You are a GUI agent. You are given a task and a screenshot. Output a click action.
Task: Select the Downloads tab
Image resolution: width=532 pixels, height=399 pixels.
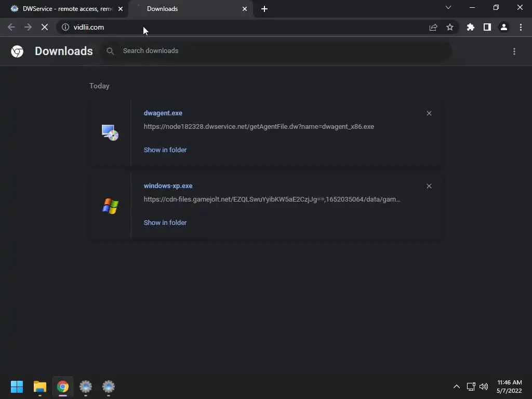pos(190,9)
